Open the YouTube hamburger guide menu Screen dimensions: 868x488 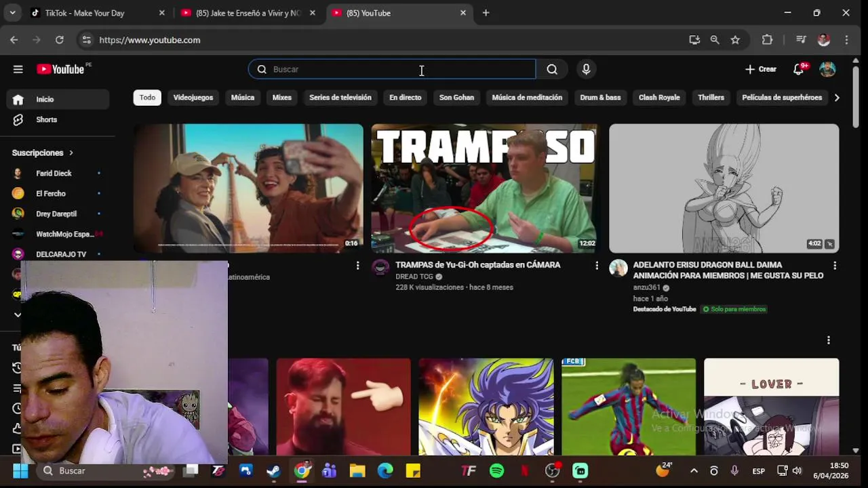[x=18, y=69]
